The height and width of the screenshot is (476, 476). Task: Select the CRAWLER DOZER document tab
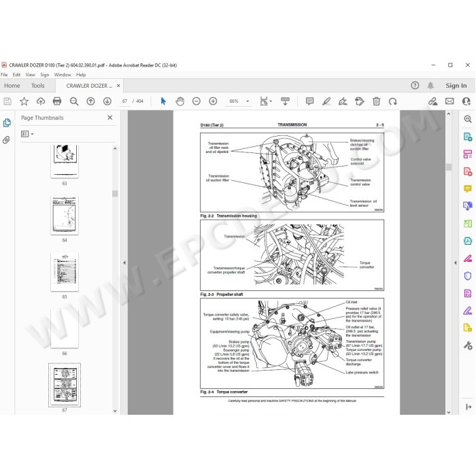click(89, 86)
